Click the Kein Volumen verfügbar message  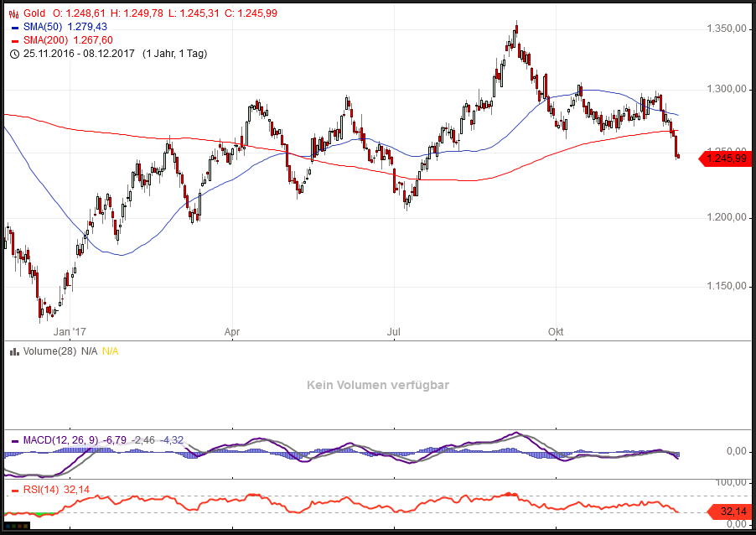[378, 386]
